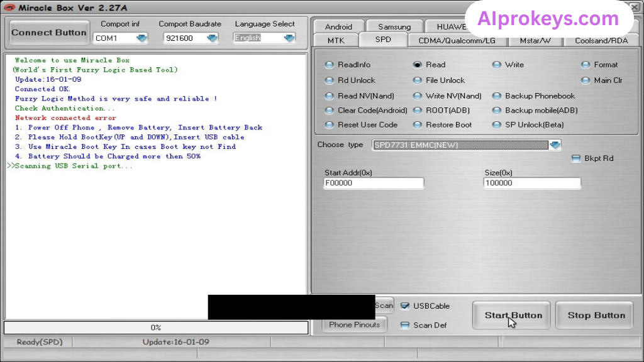Select the Read radio option

[418, 65]
